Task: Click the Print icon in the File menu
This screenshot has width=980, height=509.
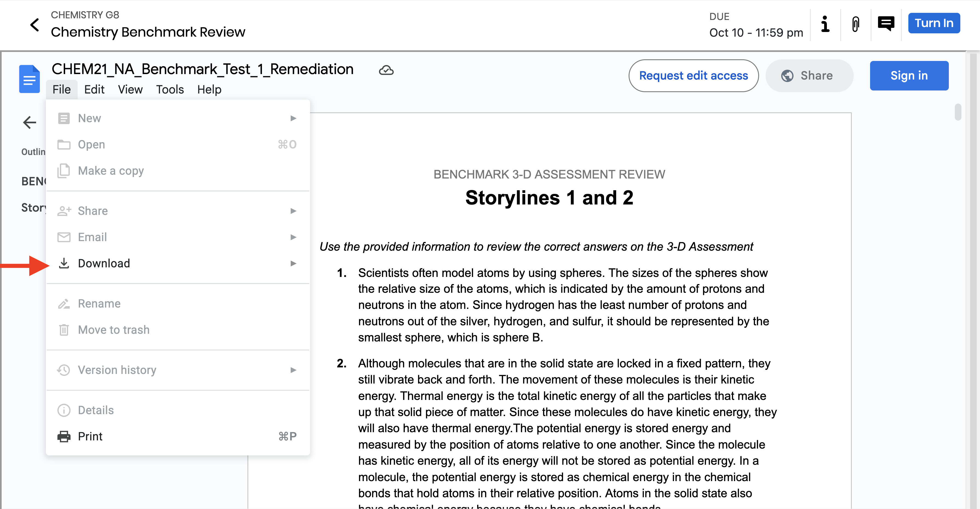Action: point(64,436)
